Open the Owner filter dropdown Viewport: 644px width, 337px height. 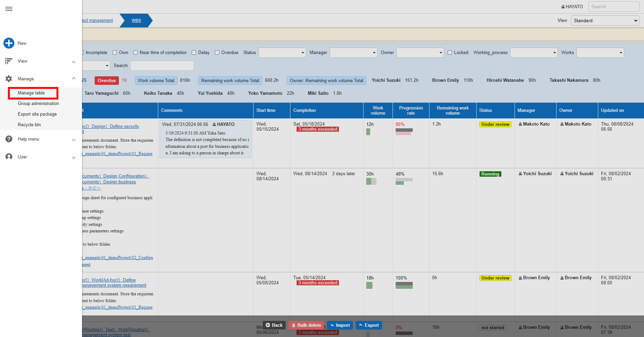tap(420, 52)
